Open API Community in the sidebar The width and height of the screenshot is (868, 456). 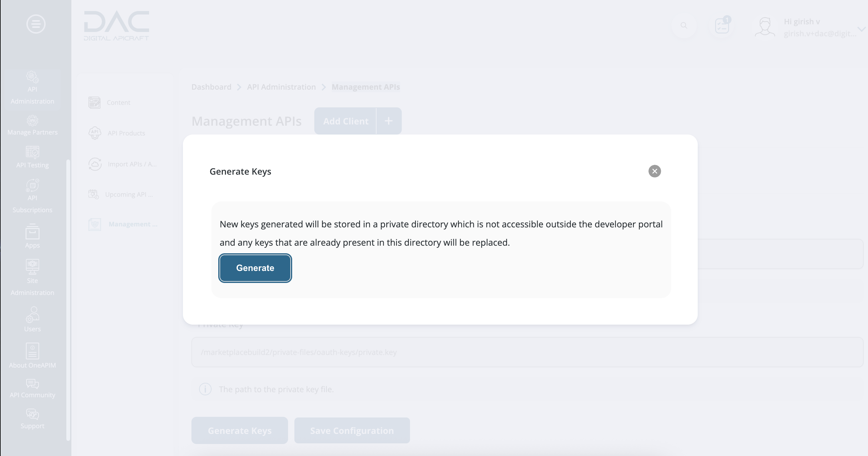click(32, 389)
